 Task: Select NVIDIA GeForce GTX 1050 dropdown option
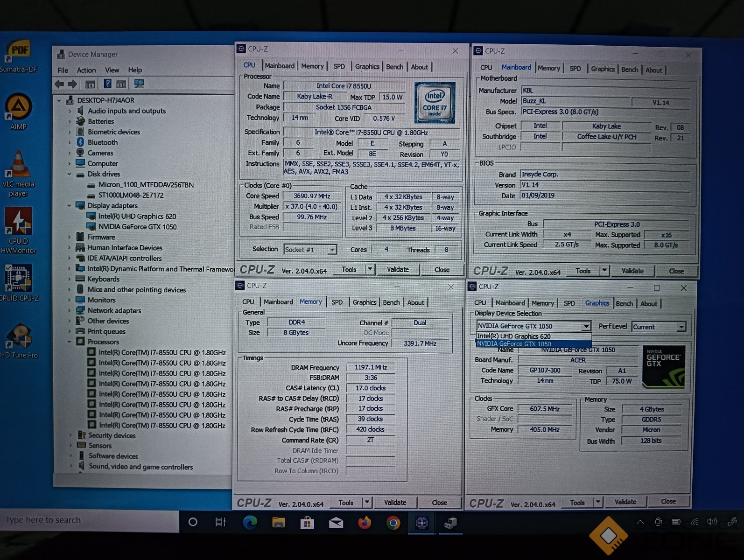coord(533,344)
